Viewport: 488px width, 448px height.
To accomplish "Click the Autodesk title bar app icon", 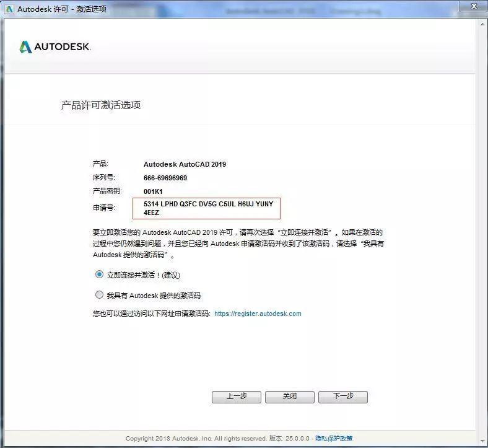I will point(9,9).
